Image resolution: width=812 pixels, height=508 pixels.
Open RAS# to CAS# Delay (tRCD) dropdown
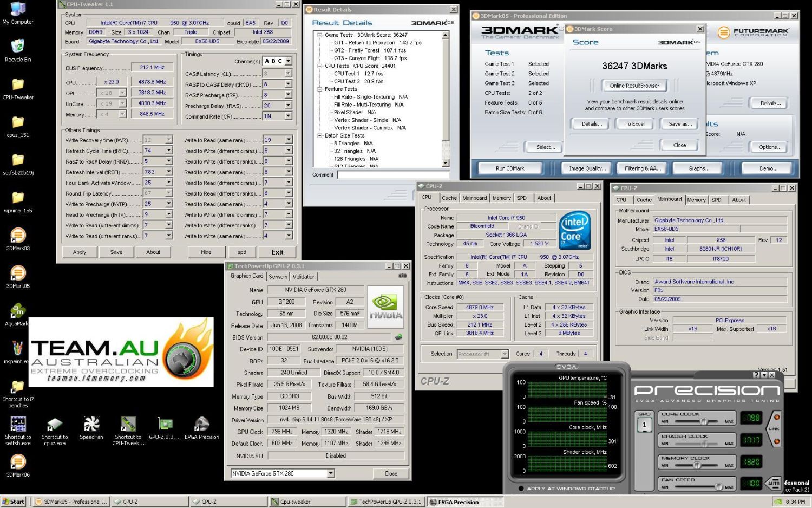(289, 84)
